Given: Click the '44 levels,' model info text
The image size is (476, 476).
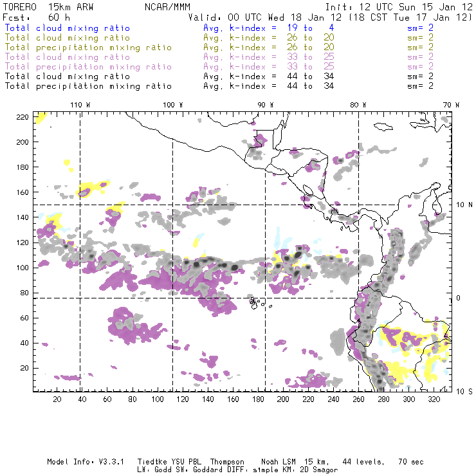Looking at the screenshot, I should pos(363,462).
